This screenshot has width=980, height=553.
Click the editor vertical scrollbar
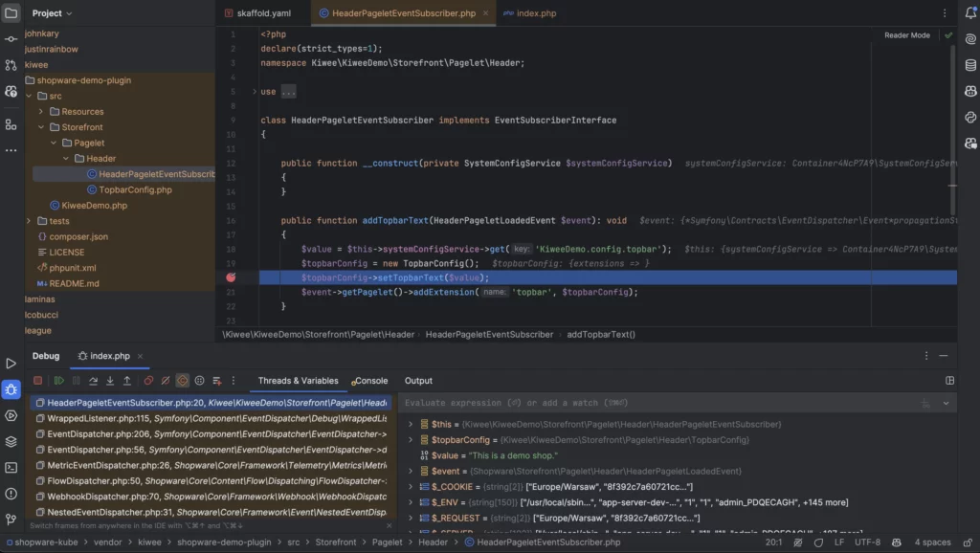click(x=952, y=131)
